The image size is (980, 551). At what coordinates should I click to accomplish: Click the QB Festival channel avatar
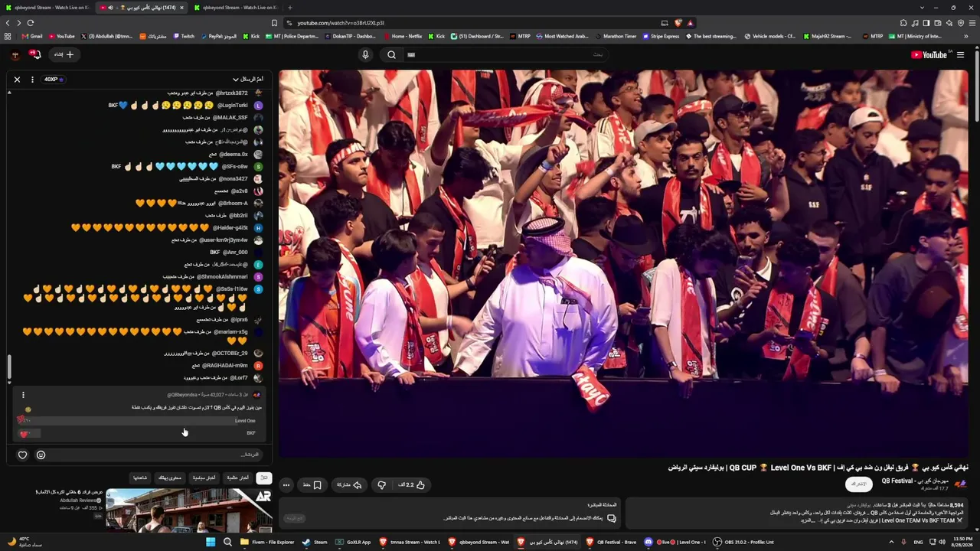[961, 484]
